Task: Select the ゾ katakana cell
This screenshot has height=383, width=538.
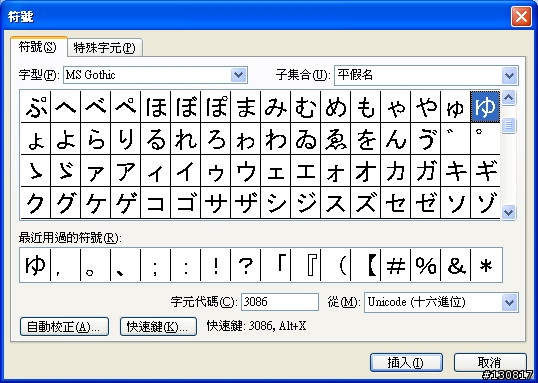Action: click(485, 202)
